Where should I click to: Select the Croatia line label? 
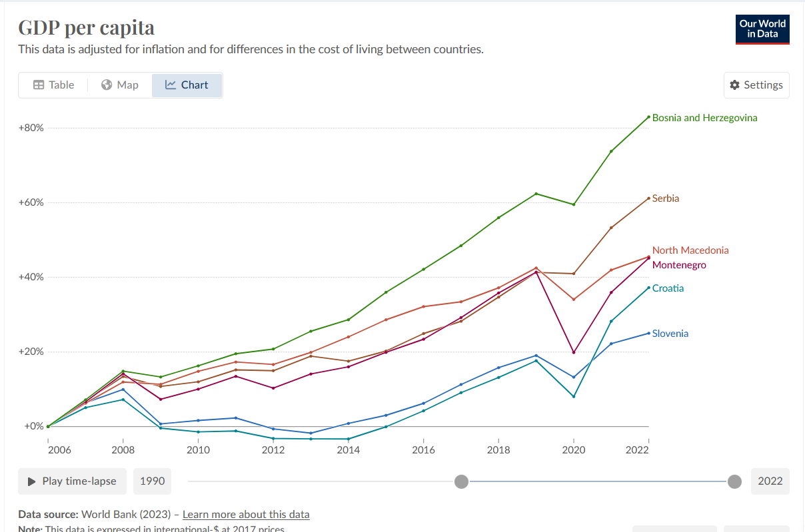point(668,288)
